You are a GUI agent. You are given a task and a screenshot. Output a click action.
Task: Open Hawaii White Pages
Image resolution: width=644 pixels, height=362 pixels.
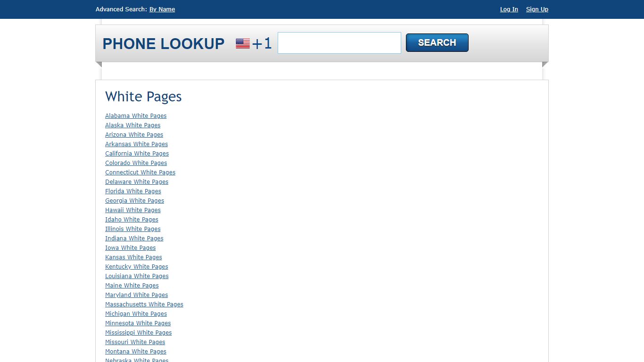tap(133, 210)
